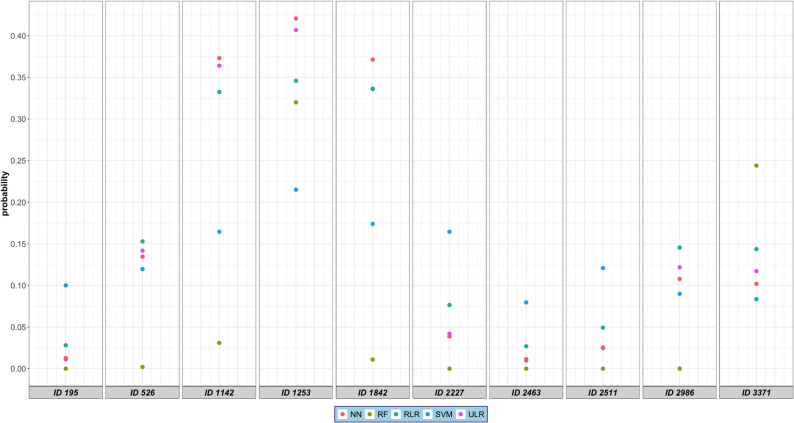Screen dimensions: 794x423
Task: Select the 'ID 2511' facet label
Action: click(603, 393)
